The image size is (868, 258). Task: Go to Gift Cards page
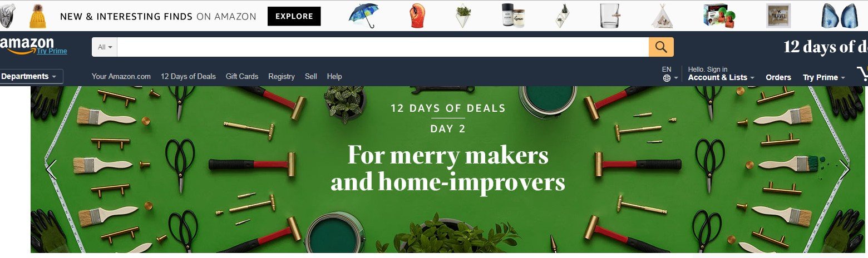pyautogui.click(x=242, y=76)
